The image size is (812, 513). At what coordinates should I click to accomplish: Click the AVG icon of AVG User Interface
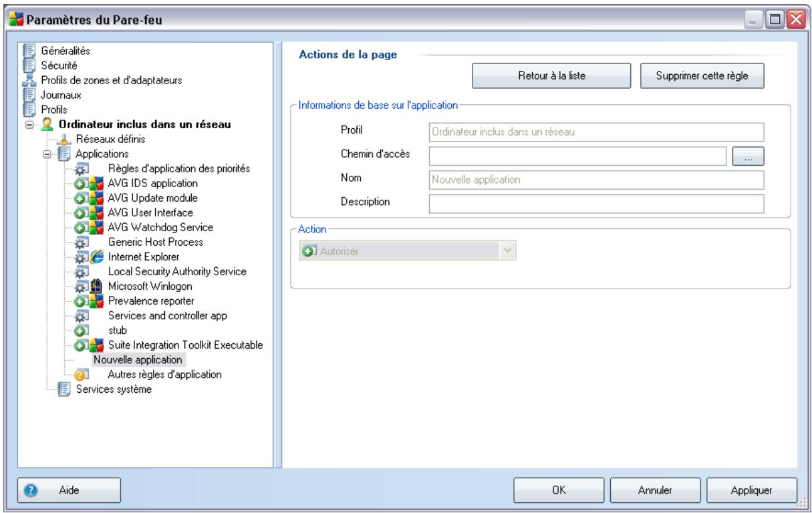pos(97,212)
